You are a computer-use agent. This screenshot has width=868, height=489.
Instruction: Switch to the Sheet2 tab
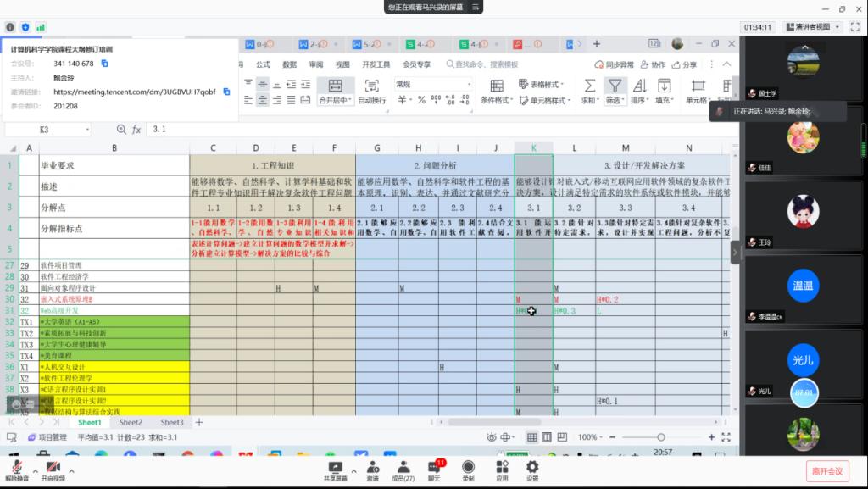pos(131,422)
